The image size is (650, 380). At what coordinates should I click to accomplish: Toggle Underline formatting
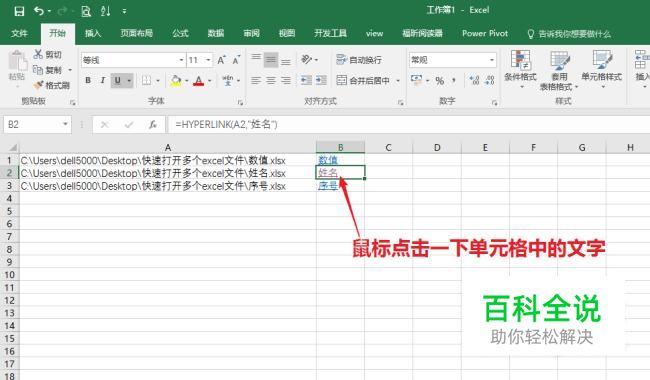pyautogui.click(x=118, y=80)
